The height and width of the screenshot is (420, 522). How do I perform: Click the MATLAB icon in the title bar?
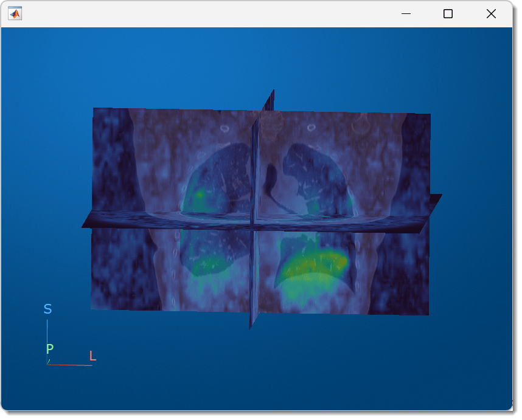pos(15,13)
